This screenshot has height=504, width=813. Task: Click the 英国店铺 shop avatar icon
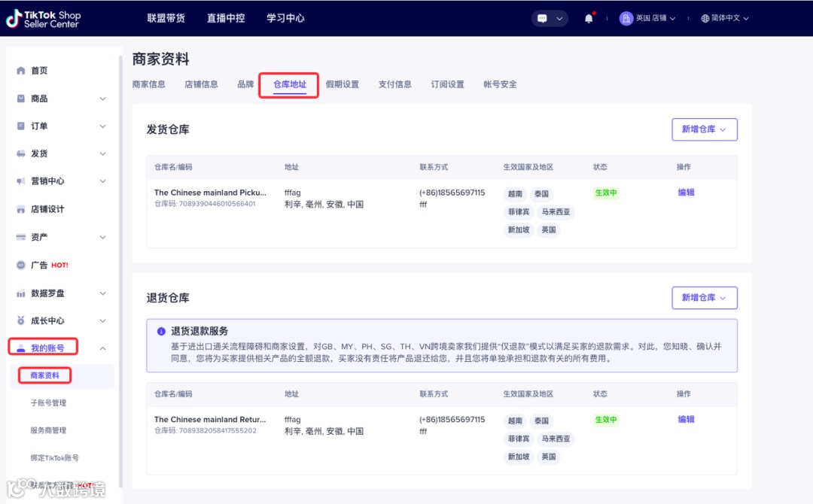(x=626, y=18)
